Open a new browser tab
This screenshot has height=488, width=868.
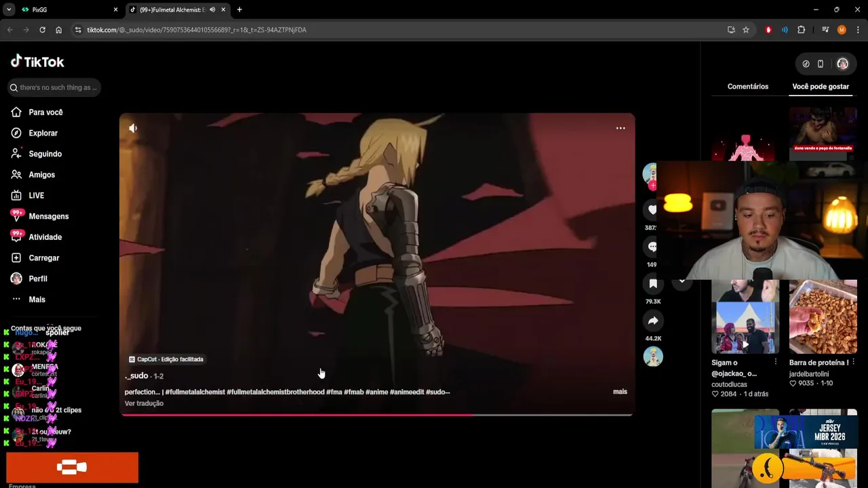click(x=239, y=9)
